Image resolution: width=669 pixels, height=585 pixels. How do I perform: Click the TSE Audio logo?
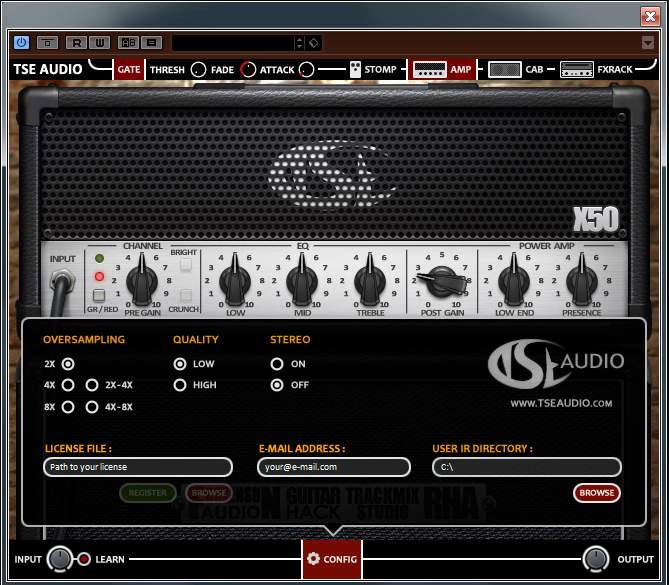pyautogui.click(x=556, y=364)
